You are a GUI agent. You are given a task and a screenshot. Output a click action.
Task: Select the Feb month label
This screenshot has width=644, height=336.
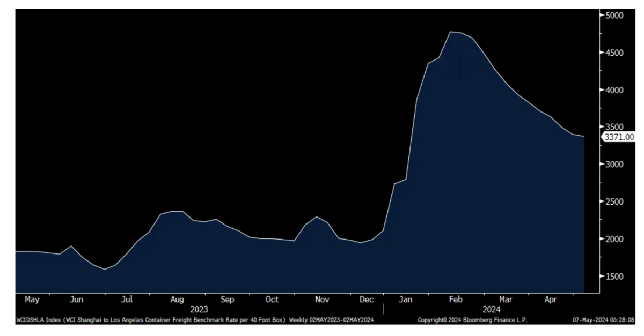click(x=456, y=300)
